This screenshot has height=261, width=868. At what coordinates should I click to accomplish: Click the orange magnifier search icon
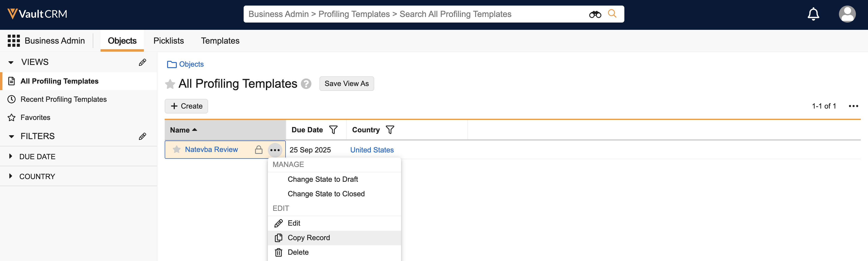pyautogui.click(x=612, y=14)
